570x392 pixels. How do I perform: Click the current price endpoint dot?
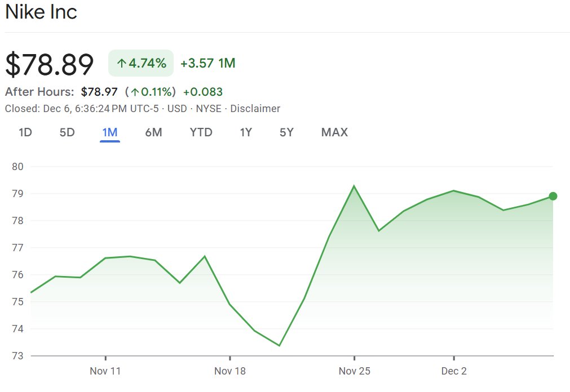[553, 196]
